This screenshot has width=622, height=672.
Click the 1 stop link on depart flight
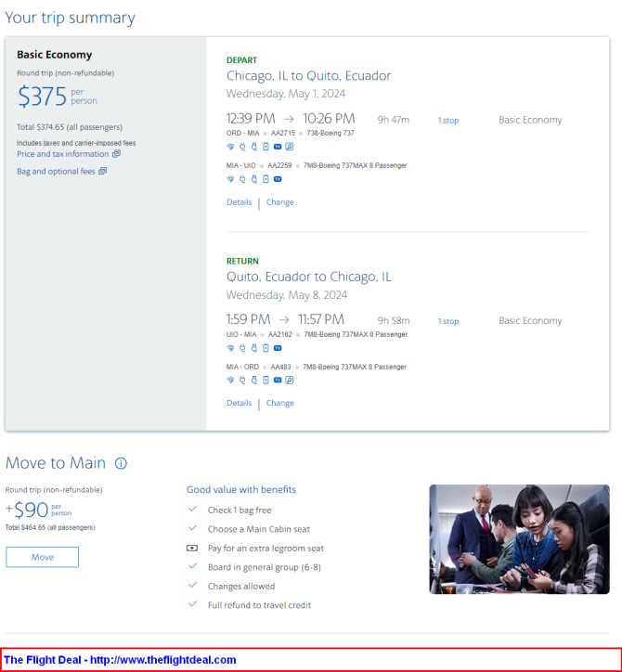click(448, 121)
